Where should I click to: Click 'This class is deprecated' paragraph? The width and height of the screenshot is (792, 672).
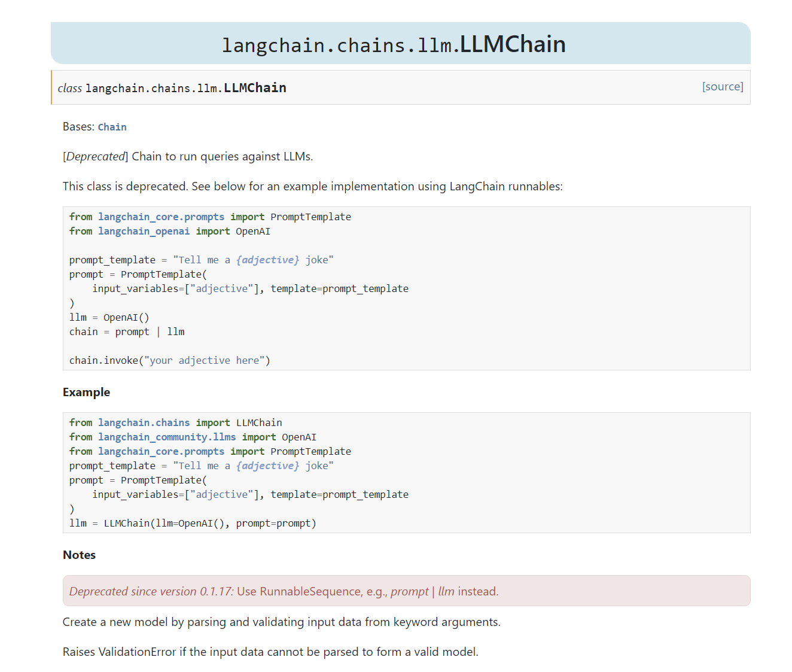(313, 186)
